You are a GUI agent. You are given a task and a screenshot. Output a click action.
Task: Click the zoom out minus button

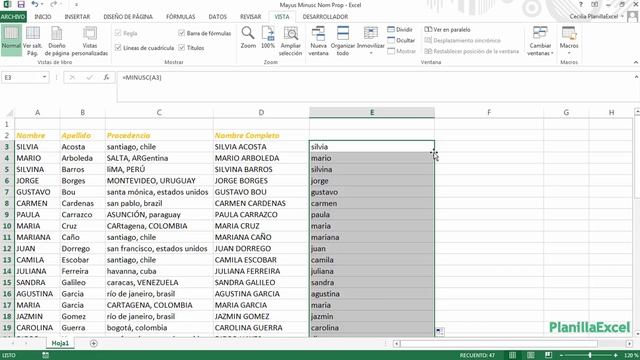coord(563,356)
